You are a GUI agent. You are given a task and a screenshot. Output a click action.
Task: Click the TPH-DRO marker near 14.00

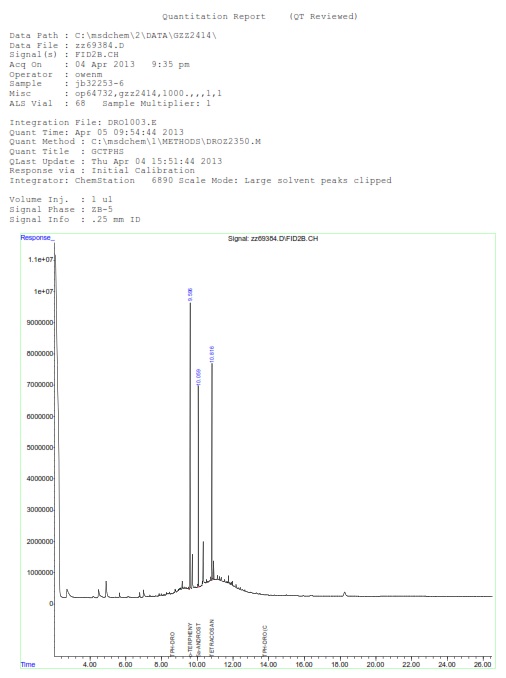(x=265, y=640)
